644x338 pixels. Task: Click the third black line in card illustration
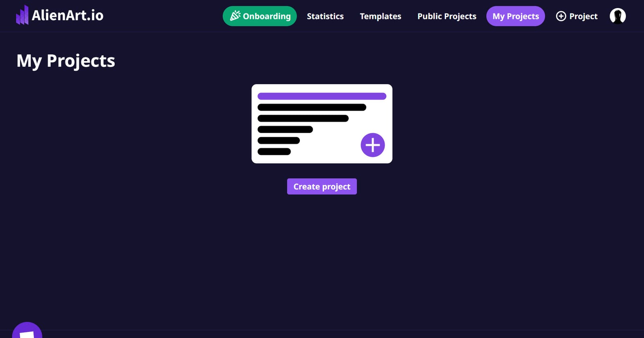(x=285, y=130)
